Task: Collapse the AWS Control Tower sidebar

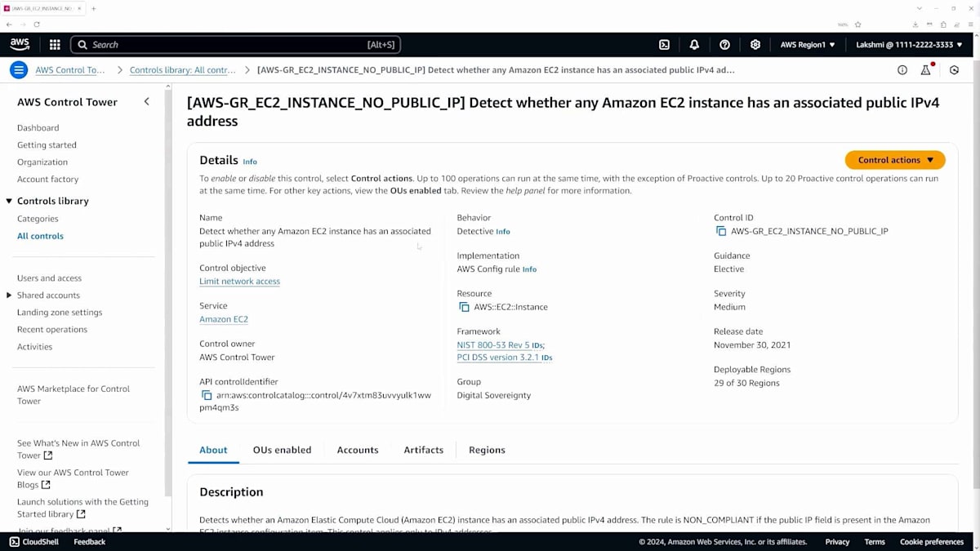Action: 147,102
